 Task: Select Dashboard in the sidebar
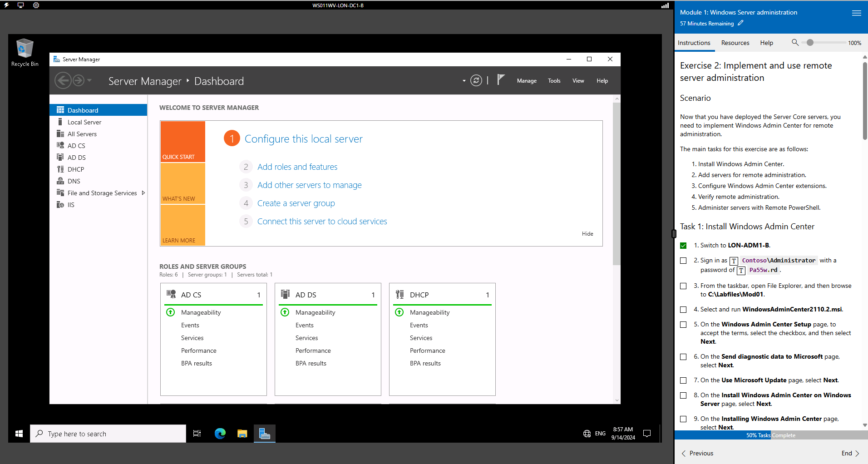click(98, 110)
